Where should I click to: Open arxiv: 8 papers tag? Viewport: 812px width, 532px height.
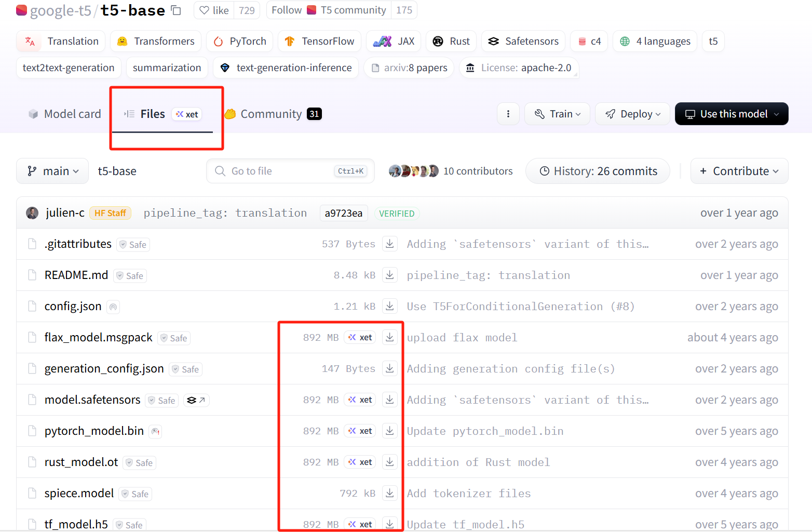409,68
